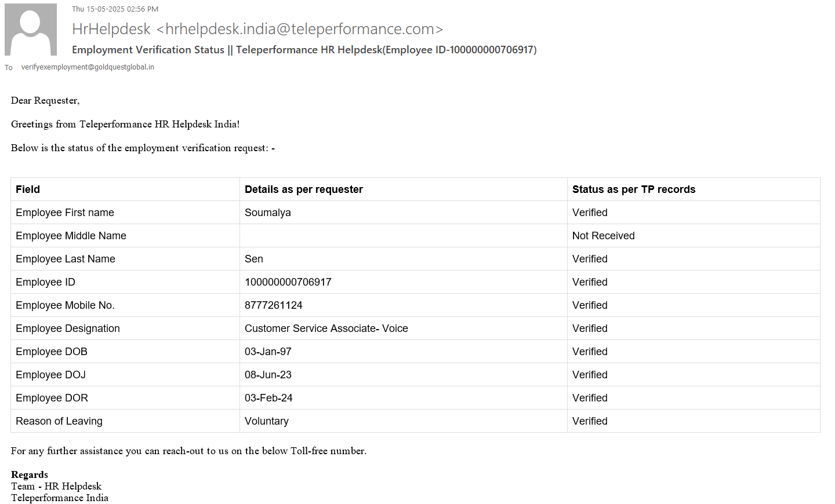835x504 pixels.
Task: Select the 'Field' column header cell
Action: (x=28, y=189)
